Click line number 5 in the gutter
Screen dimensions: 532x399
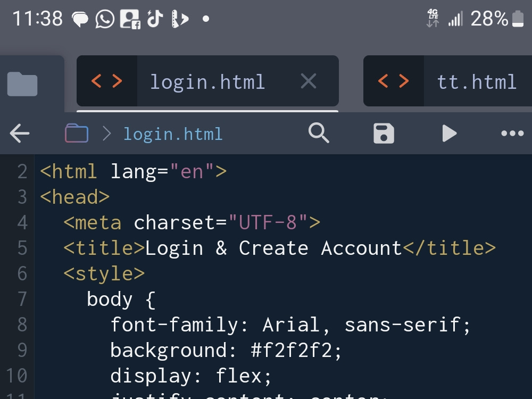(x=22, y=248)
